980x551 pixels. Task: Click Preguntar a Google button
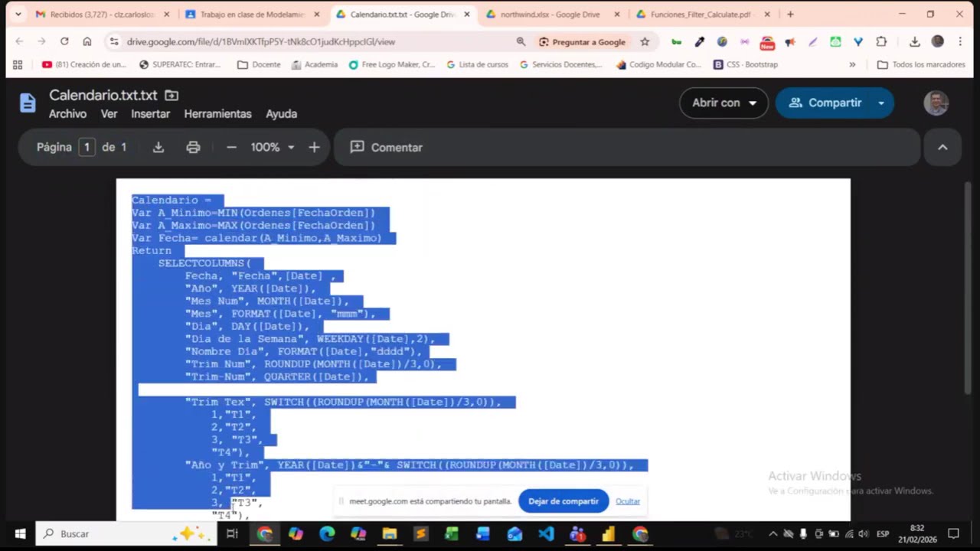pyautogui.click(x=582, y=42)
